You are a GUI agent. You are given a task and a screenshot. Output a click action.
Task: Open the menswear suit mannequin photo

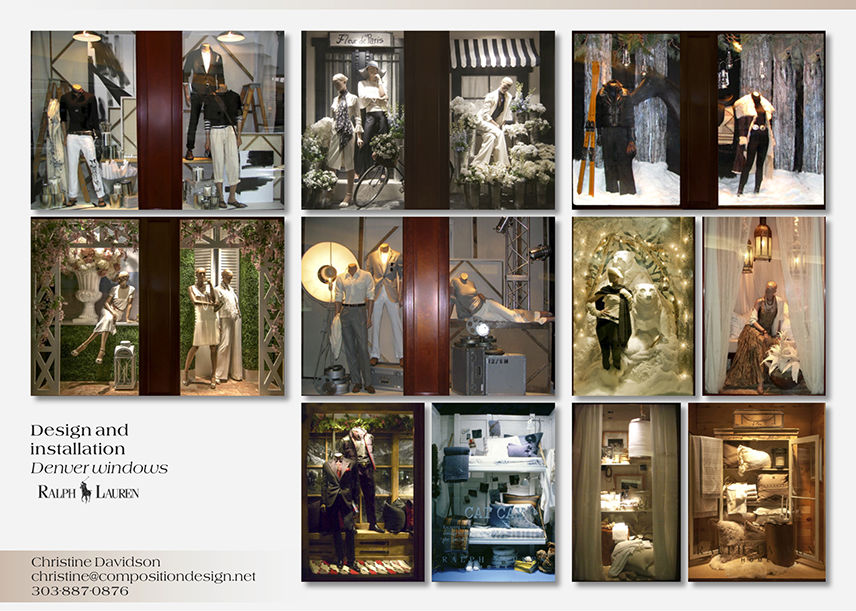(362, 492)
